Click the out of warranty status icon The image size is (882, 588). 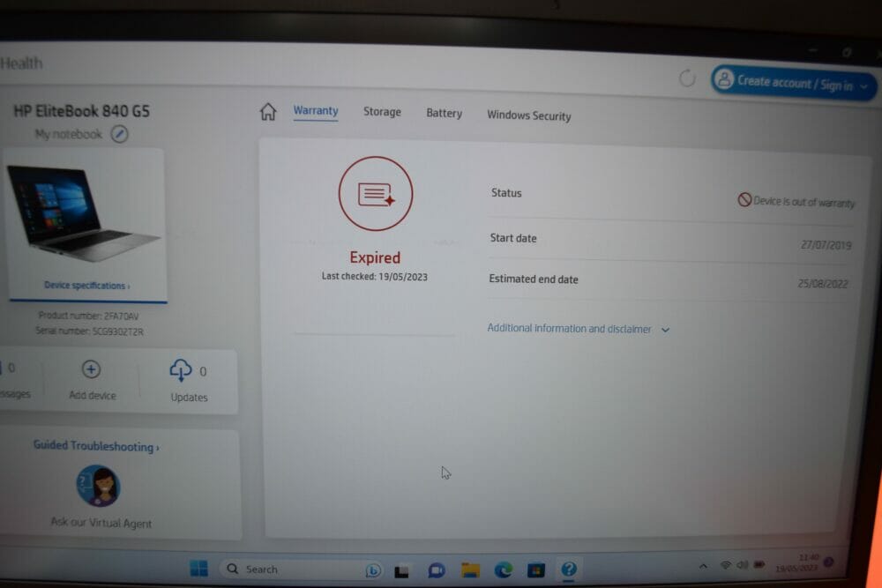pos(744,199)
